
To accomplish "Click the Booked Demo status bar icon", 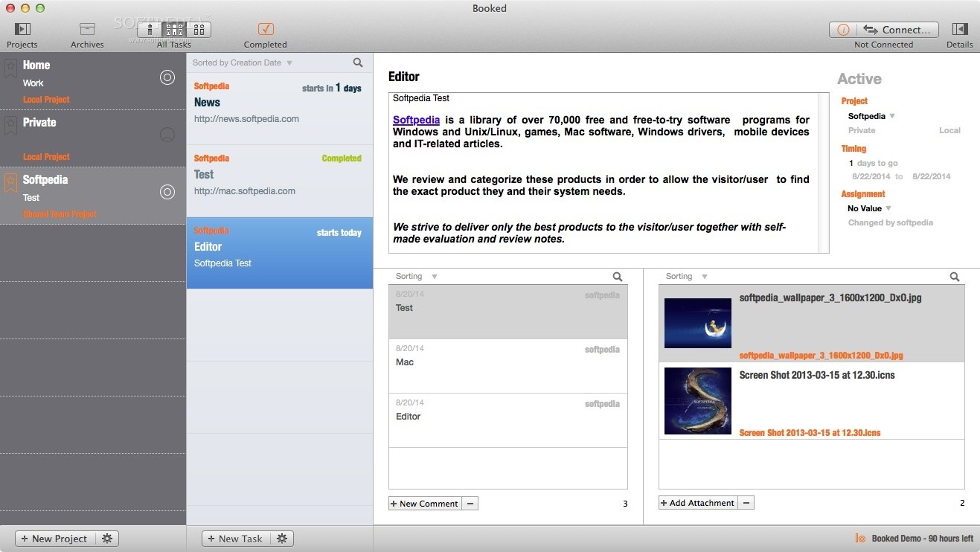I will click(860, 539).
